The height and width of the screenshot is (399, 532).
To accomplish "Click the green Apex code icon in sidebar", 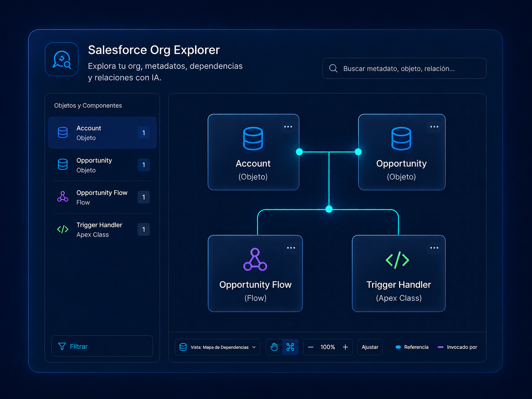I will (63, 229).
